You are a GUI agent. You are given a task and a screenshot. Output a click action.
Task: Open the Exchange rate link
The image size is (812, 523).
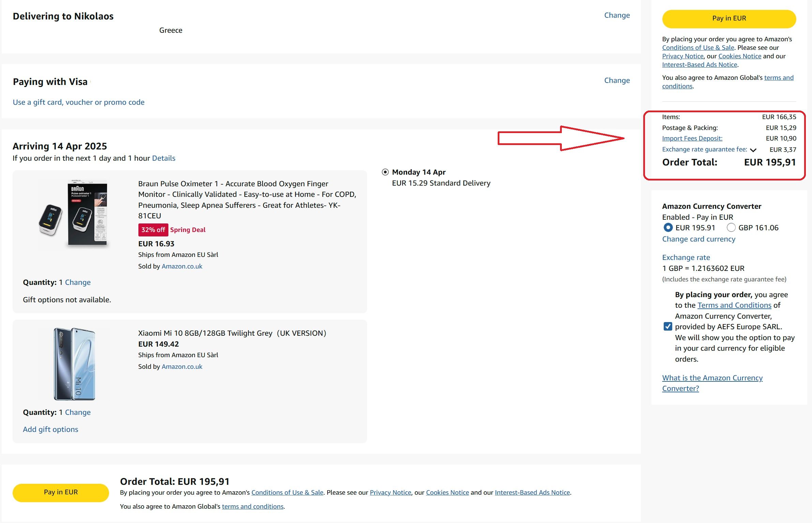coord(686,258)
